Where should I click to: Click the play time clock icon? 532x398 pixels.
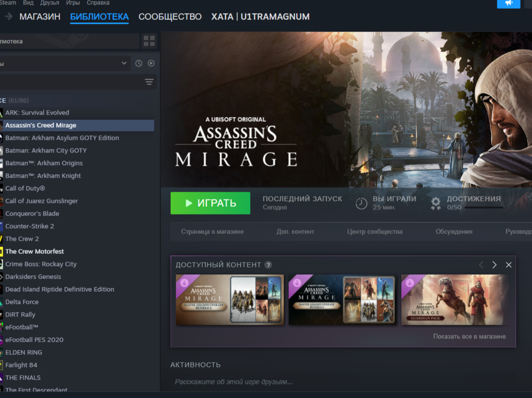point(361,203)
